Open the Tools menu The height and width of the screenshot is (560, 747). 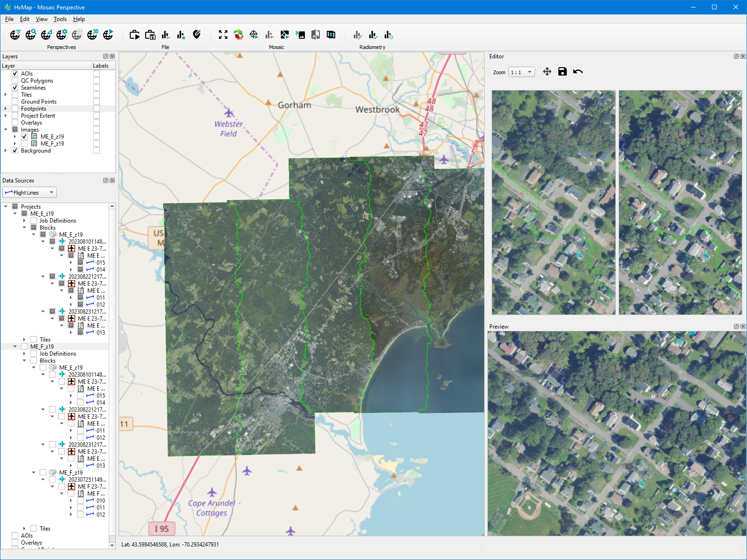point(60,19)
